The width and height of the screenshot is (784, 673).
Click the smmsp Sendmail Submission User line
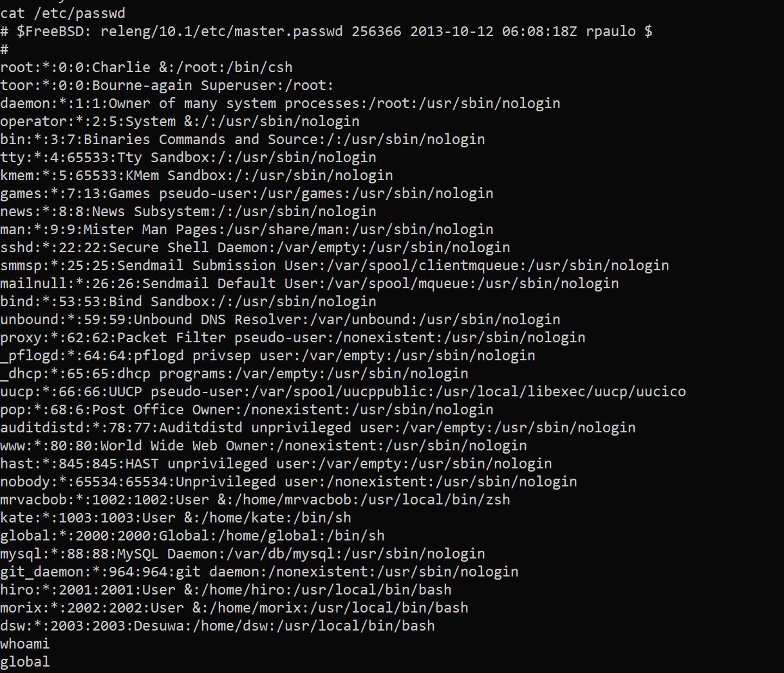click(x=334, y=265)
